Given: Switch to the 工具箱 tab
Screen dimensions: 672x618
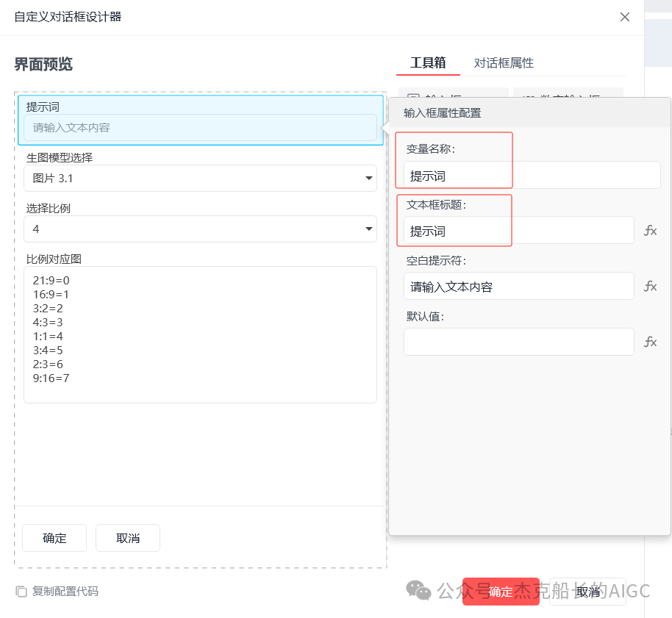Looking at the screenshot, I should point(428,63).
